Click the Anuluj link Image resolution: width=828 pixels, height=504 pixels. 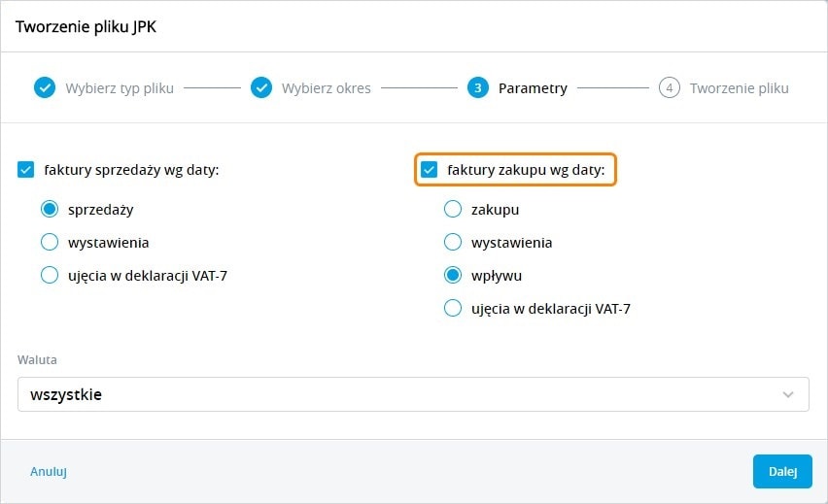[x=48, y=472]
